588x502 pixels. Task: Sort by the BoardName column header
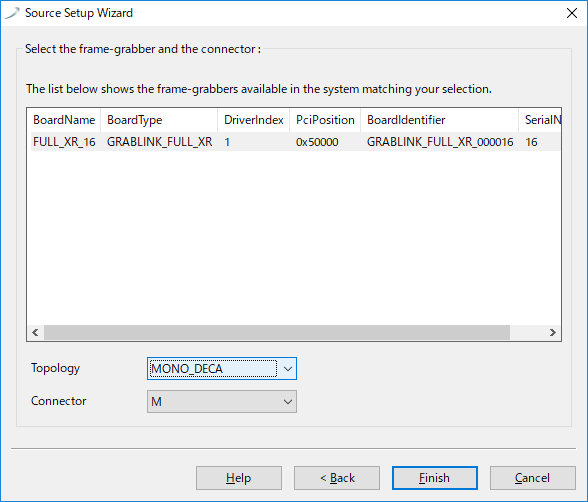64,120
